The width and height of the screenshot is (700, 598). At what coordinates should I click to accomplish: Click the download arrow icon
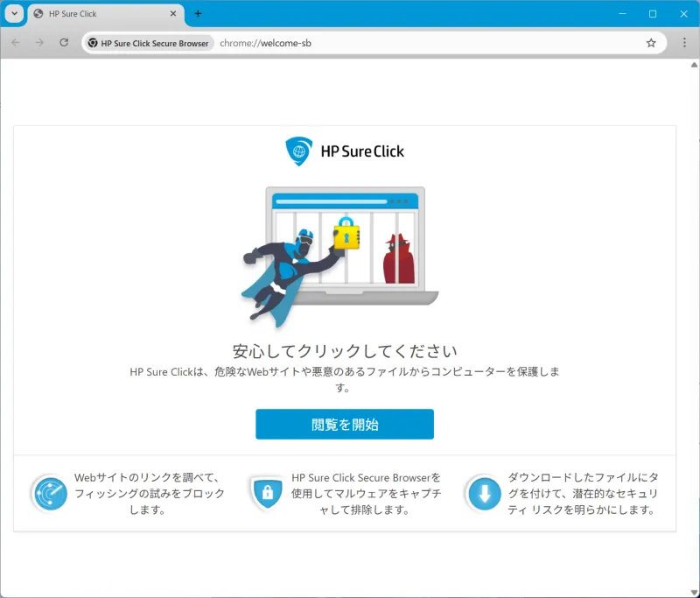tap(484, 494)
